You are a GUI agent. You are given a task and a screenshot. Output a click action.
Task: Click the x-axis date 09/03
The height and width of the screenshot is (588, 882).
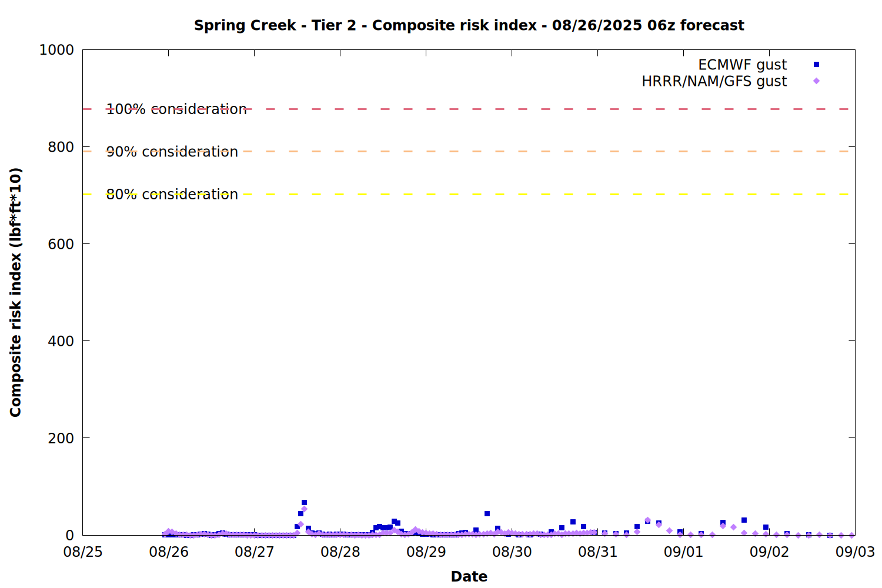point(856,552)
